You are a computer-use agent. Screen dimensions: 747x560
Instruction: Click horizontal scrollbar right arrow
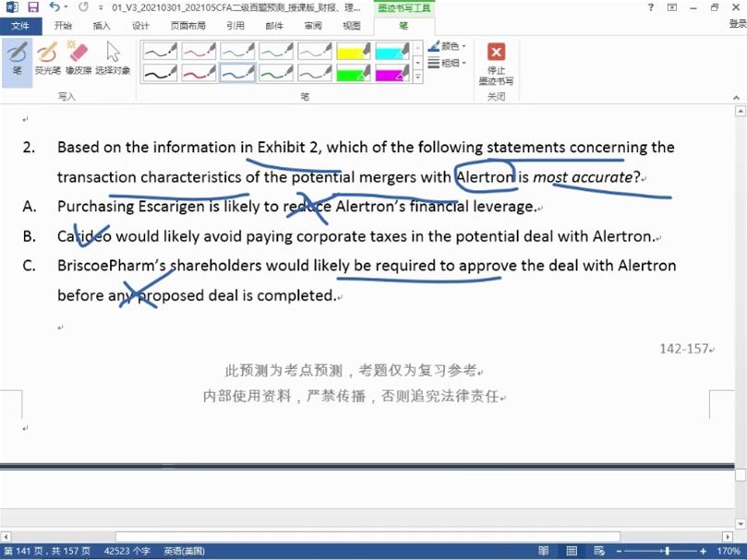pos(727,537)
